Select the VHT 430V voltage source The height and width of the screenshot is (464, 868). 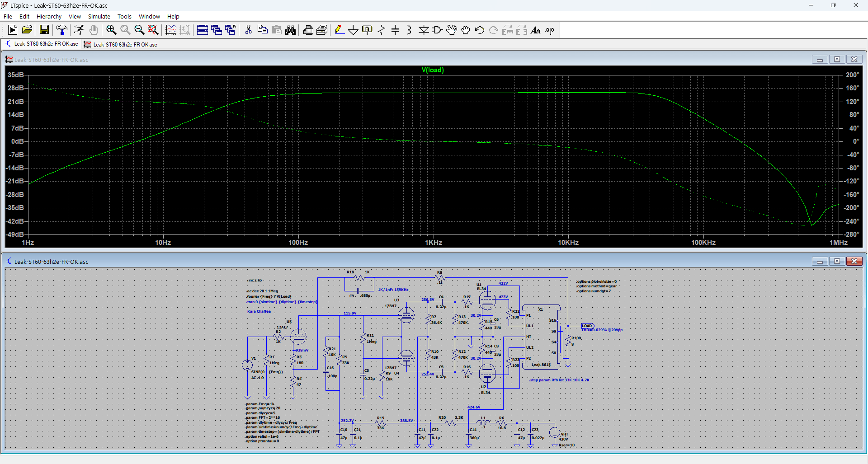(x=555, y=432)
